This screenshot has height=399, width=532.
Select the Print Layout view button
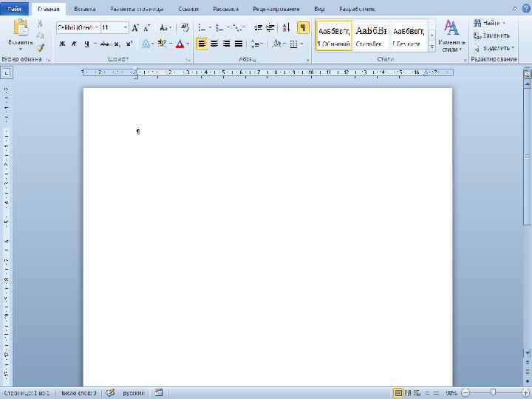tap(398, 393)
